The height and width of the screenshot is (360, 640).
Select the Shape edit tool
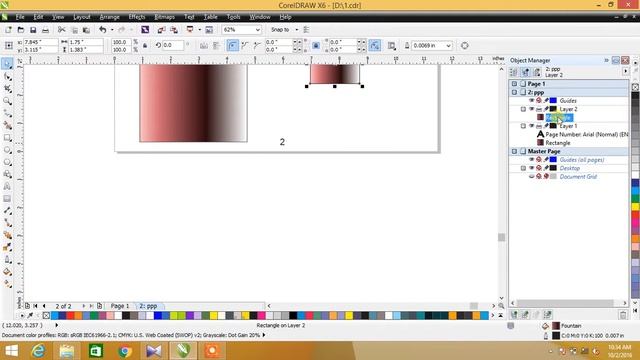[7, 76]
